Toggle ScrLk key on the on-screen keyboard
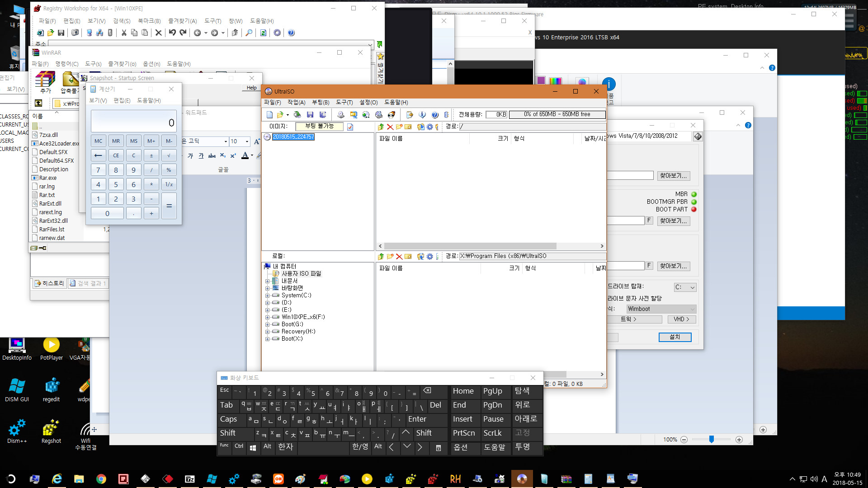The image size is (868, 488). pyautogui.click(x=495, y=433)
